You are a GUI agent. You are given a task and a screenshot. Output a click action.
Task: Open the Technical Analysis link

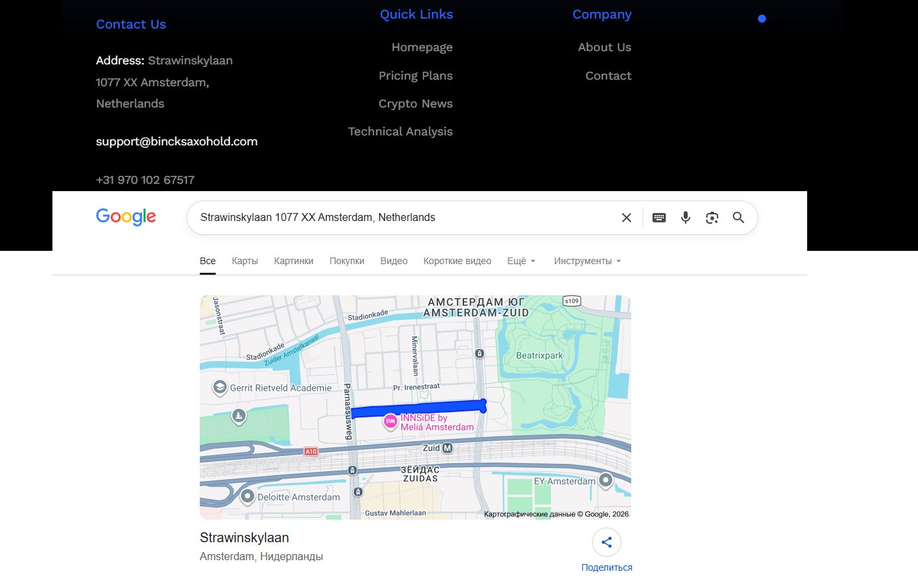click(400, 131)
